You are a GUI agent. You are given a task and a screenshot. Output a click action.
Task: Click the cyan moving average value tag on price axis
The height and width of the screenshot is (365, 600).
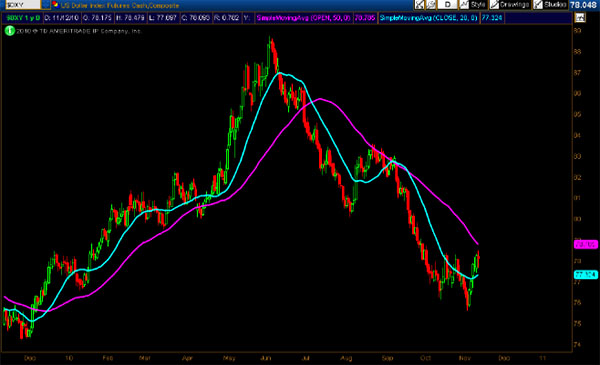(x=585, y=274)
